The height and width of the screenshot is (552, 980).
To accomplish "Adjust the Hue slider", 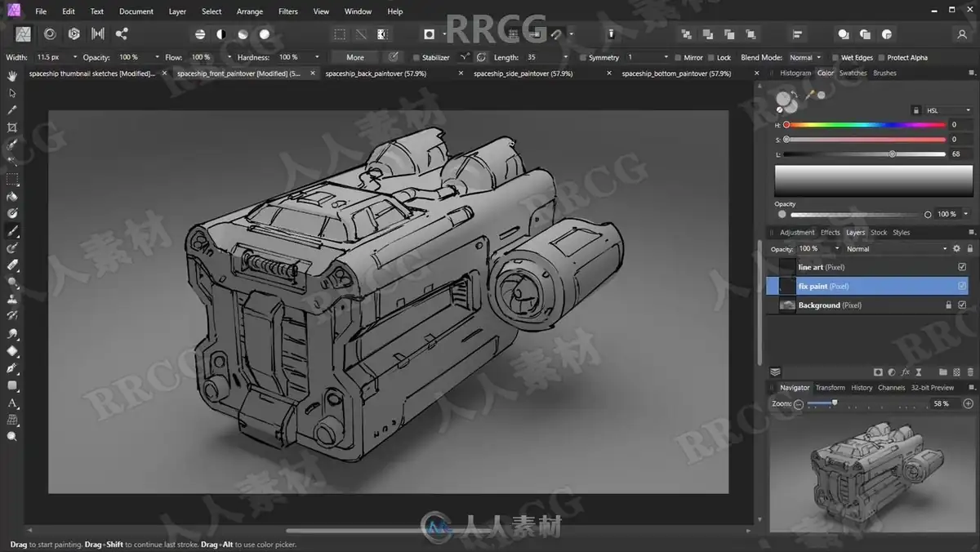I will pyautogui.click(x=866, y=125).
